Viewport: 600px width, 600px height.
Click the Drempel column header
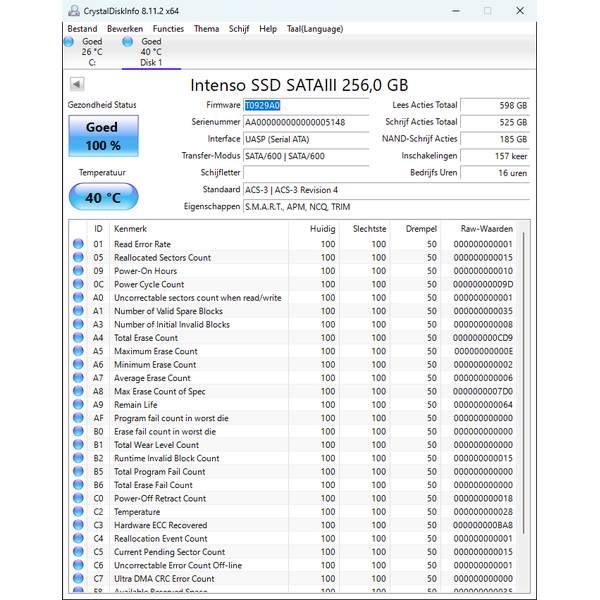click(x=416, y=229)
